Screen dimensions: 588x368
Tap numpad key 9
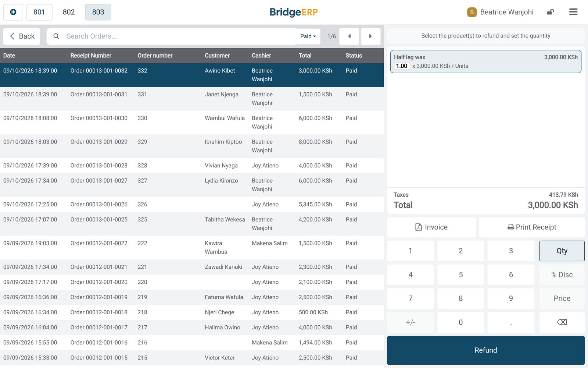(511, 298)
